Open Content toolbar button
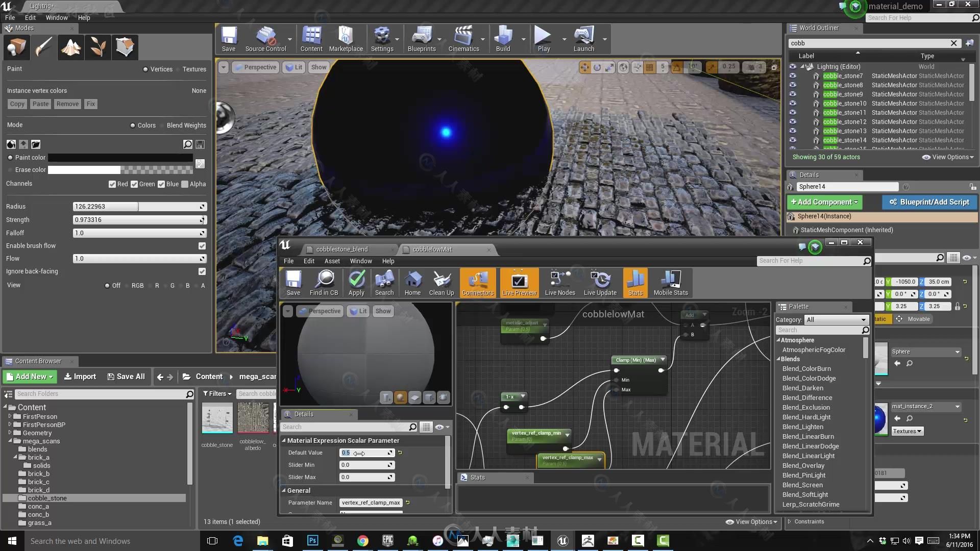Image resolution: width=980 pixels, height=551 pixels. tap(311, 39)
